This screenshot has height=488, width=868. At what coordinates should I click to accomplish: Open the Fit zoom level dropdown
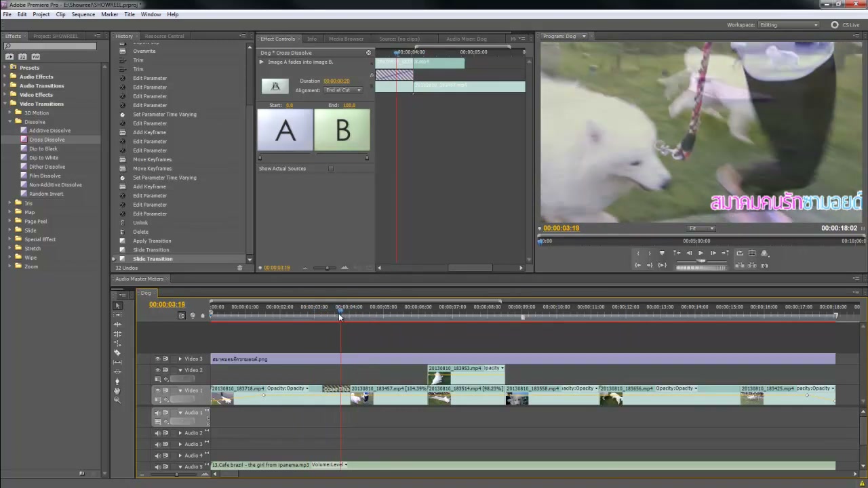click(701, 228)
